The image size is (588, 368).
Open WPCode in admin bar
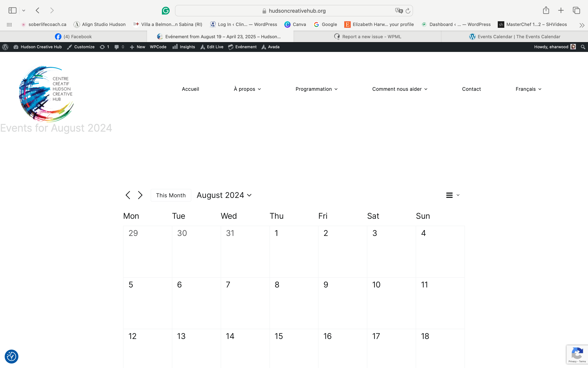pyautogui.click(x=158, y=47)
